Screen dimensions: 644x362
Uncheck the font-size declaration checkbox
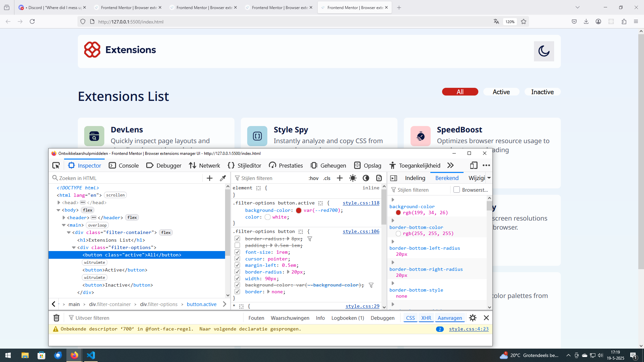[x=237, y=252]
